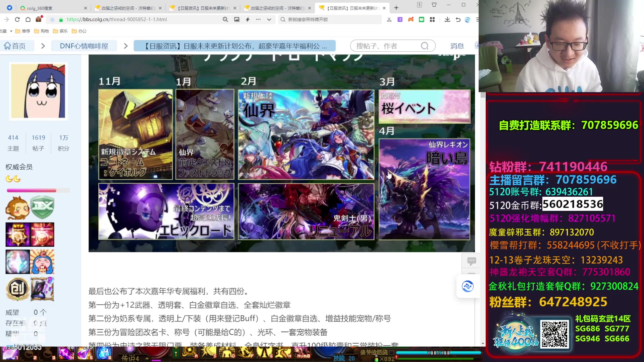Screen dimensions: 644x362
Task: Open a new browser tab with plus
Action: click(x=396, y=8)
